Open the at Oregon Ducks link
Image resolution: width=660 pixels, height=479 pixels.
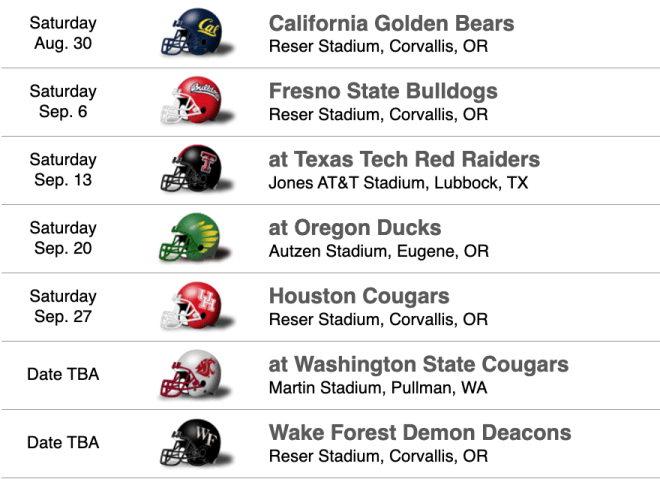point(355,228)
